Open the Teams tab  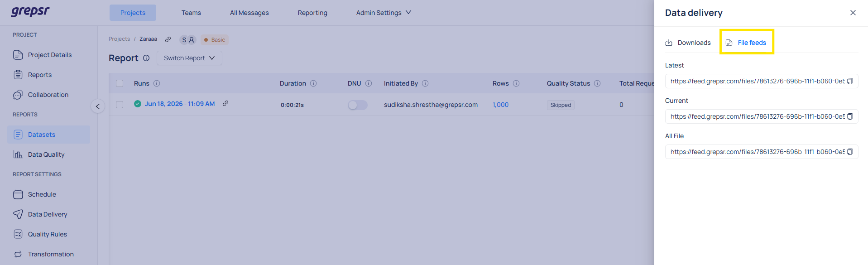(191, 13)
